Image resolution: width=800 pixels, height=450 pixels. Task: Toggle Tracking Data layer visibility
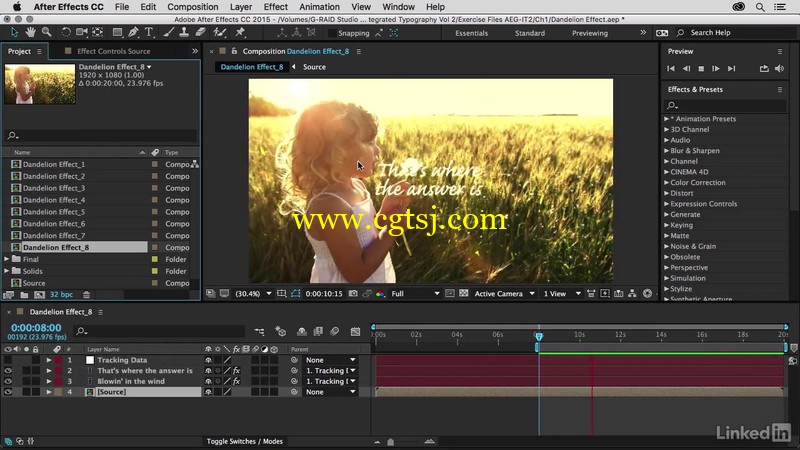(x=8, y=360)
